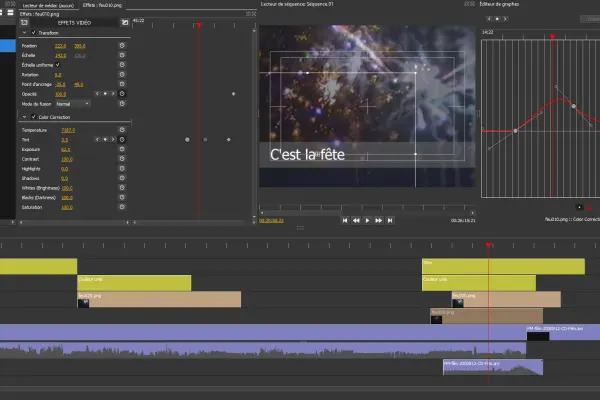Toggle keyframing stopwatch for Blacks (Darkness)
Viewport: 600px width, 400px height.
(122, 198)
